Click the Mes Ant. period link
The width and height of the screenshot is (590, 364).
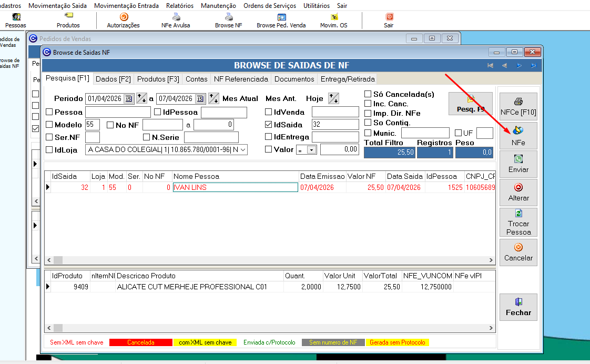coord(280,98)
